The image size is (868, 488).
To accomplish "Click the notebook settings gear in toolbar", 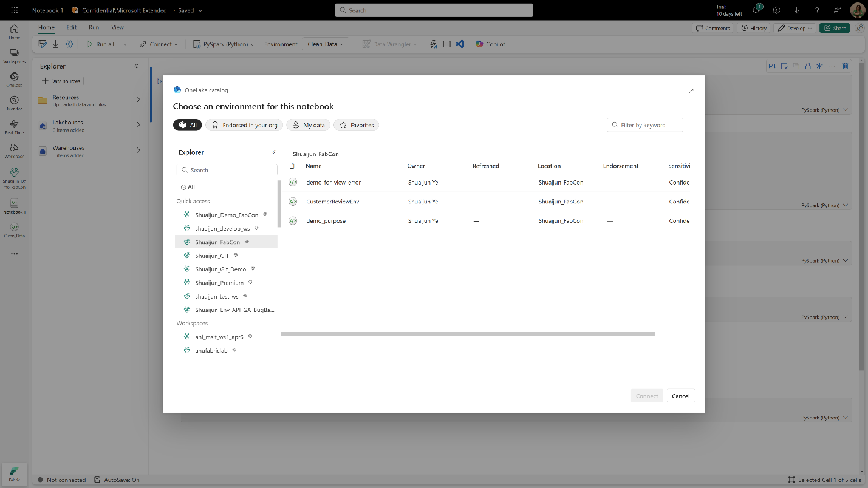I will point(69,44).
